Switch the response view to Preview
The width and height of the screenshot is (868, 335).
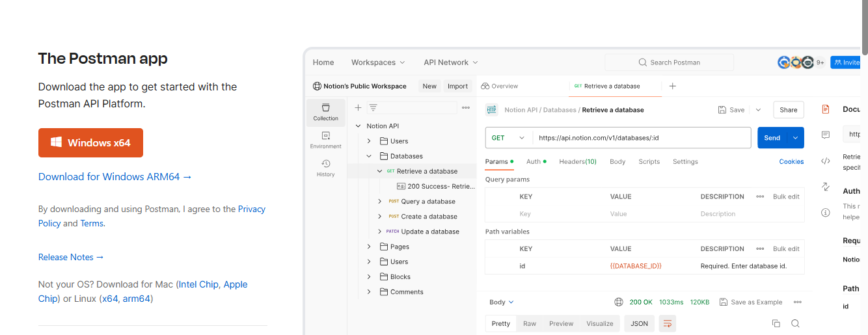coord(561,323)
